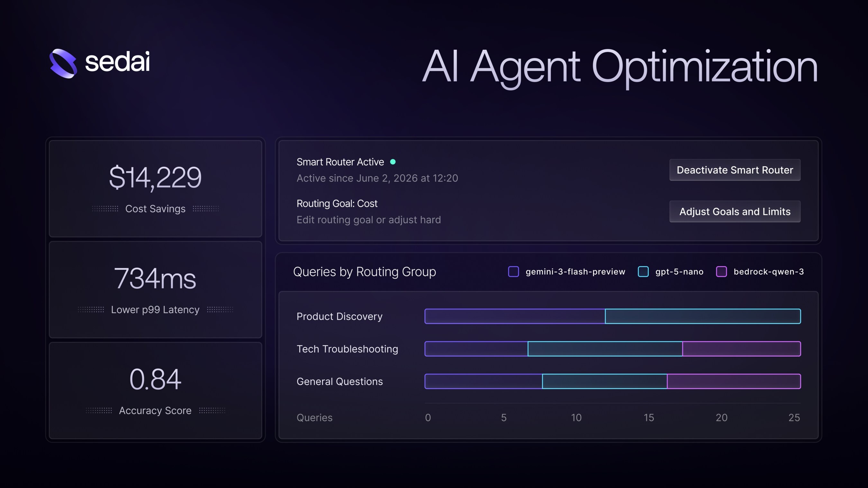
Task: Click the green Smart Router active status dot
Action: pos(393,162)
